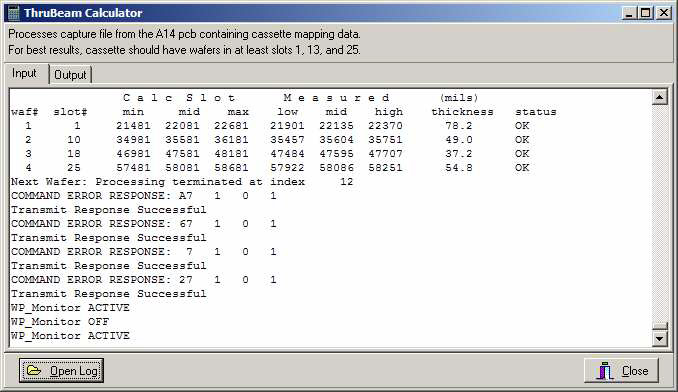Select the Input tab

(x=24, y=73)
